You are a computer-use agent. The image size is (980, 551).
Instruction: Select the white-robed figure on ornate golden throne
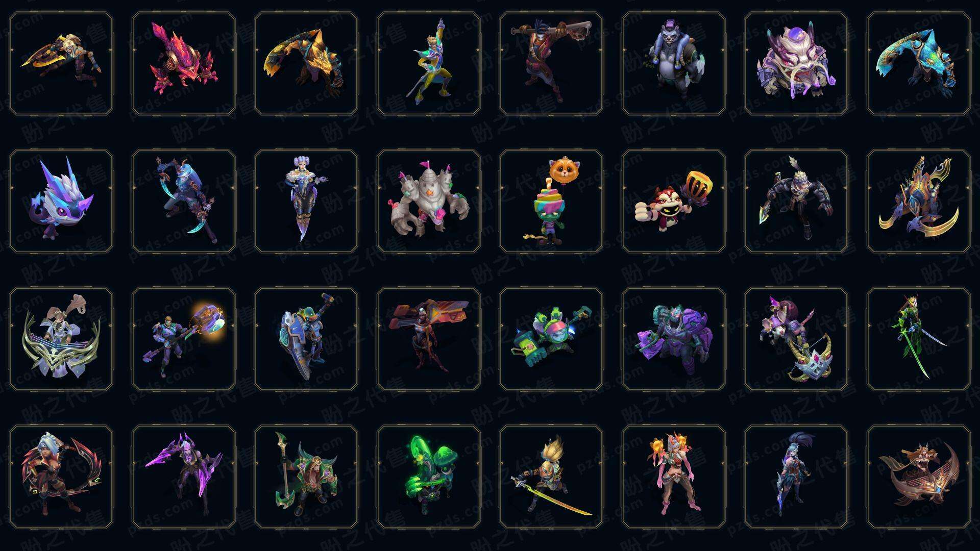coord(61,339)
